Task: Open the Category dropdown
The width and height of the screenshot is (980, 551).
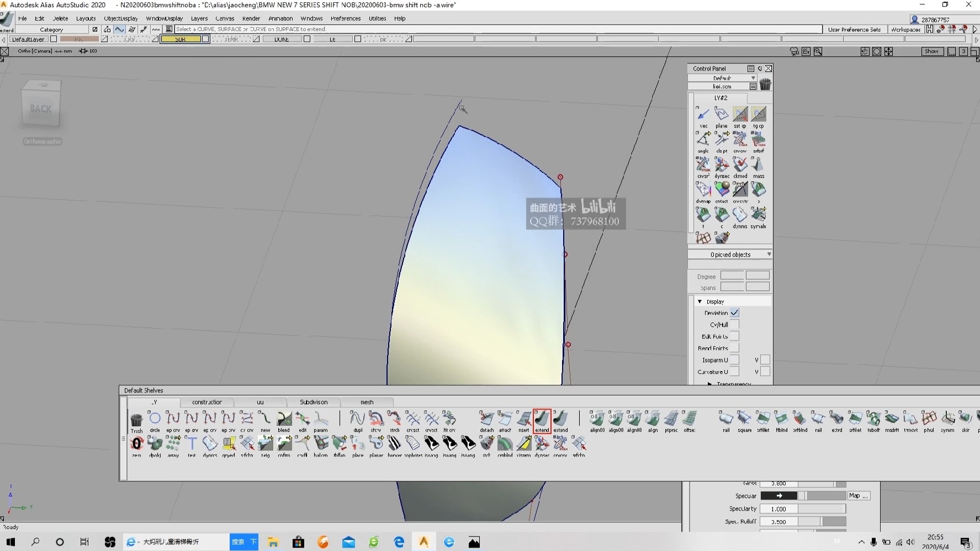Action: tap(51, 29)
